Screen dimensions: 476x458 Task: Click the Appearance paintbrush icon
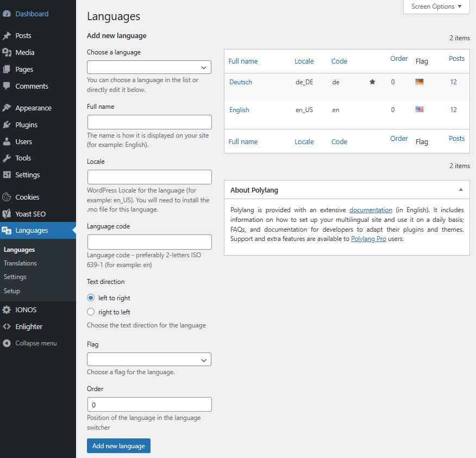7,108
